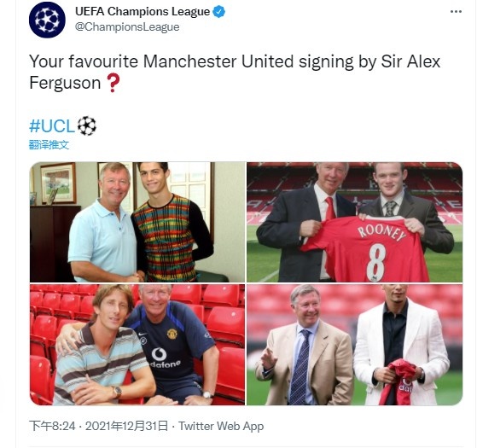Open the @ChampionsLeague handle link
The width and height of the screenshot is (477, 448).
coord(127,26)
